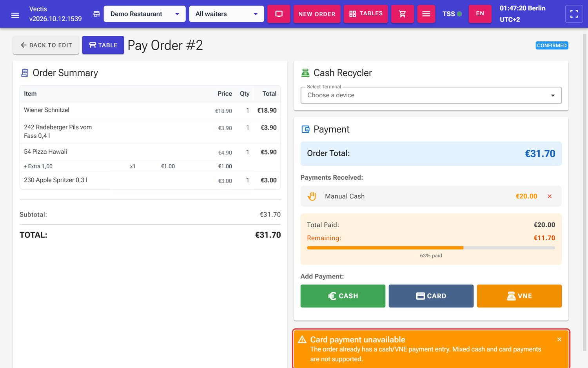Click the Qty column header
588x368 pixels.
(x=245, y=94)
